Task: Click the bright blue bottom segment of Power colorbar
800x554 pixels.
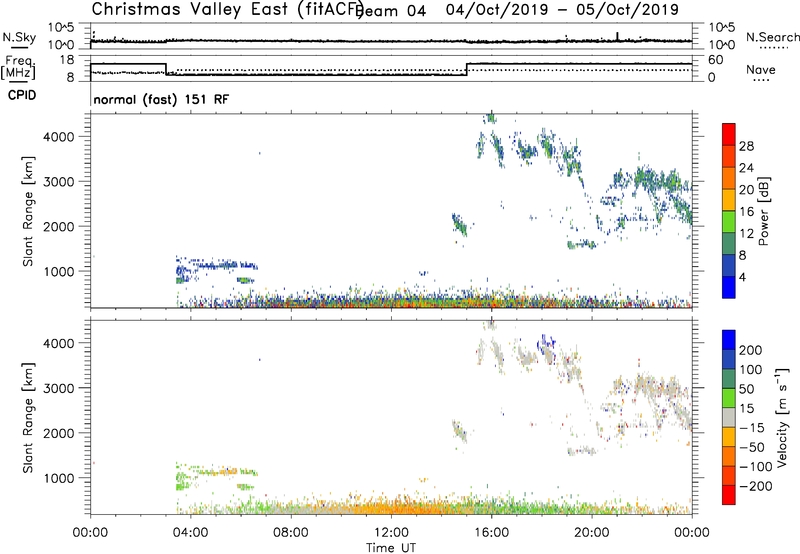Action: [729, 287]
